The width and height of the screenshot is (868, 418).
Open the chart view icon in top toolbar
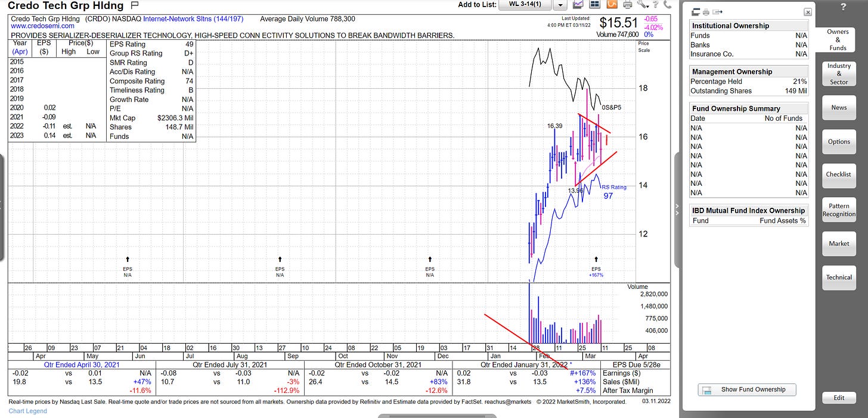(x=578, y=5)
